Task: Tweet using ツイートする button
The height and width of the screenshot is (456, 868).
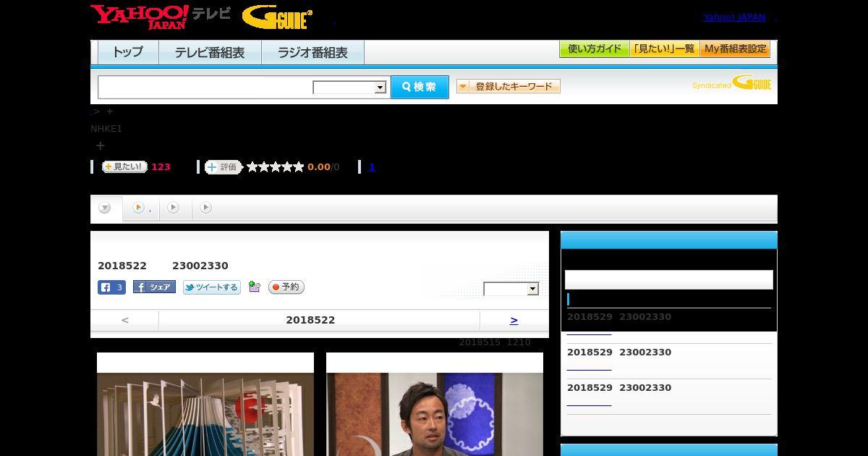Action: [x=211, y=287]
